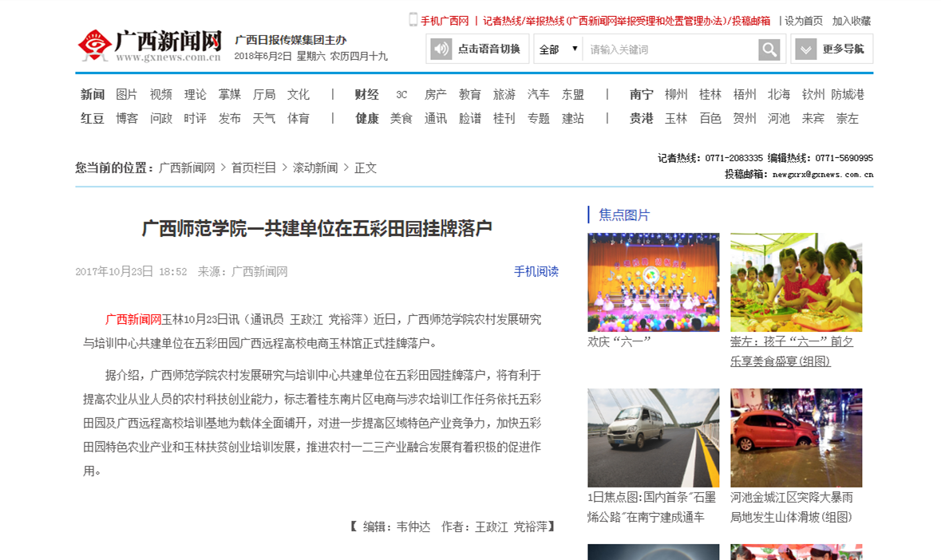Open the 文化 nav item
Screen dimensions: 941x560
(x=299, y=94)
